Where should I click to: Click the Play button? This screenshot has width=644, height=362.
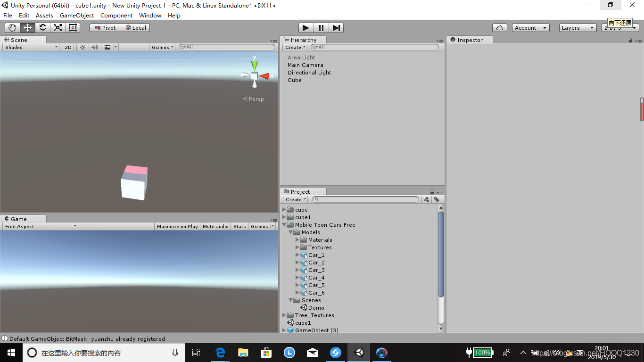point(305,28)
